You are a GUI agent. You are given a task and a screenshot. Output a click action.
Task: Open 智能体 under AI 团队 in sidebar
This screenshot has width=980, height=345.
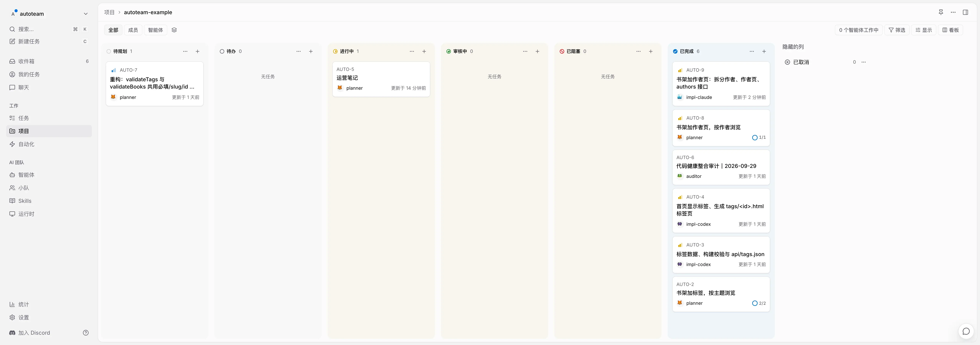coord(49,175)
